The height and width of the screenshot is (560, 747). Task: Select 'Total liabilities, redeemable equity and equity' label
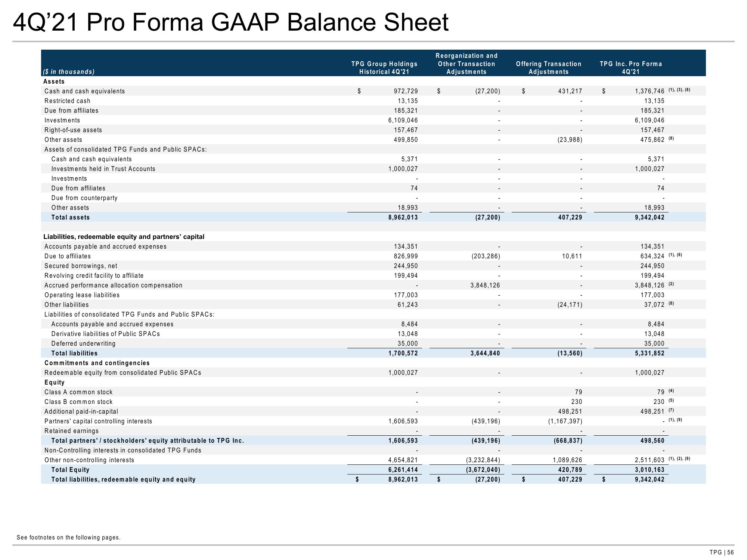(x=123, y=479)
